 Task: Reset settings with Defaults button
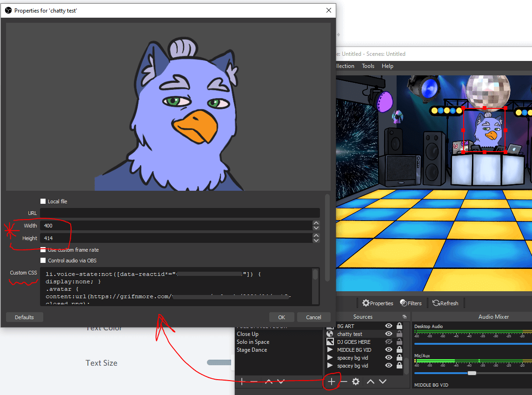coord(25,317)
